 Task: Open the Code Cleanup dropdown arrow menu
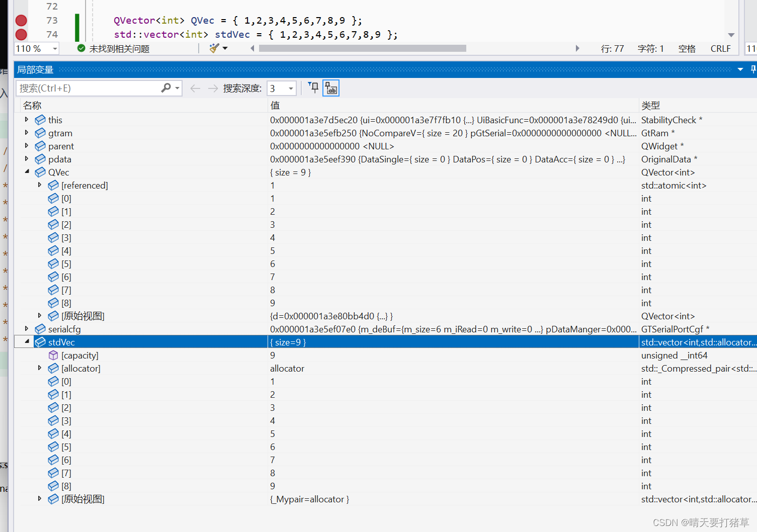pyautogui.click(x=224, y=48)
